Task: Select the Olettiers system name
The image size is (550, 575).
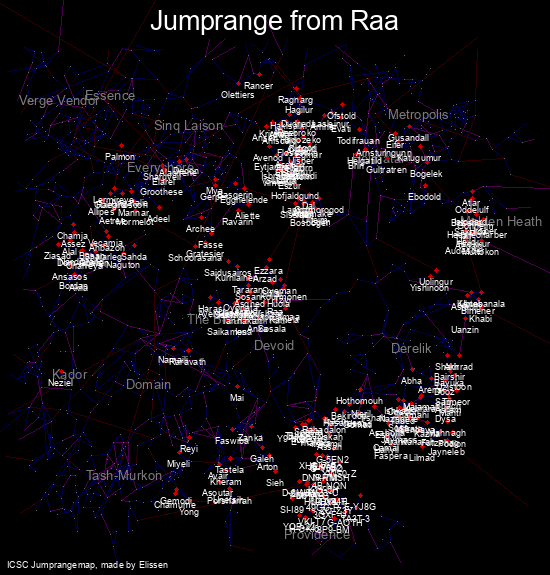Action: [x=237, y=95]
